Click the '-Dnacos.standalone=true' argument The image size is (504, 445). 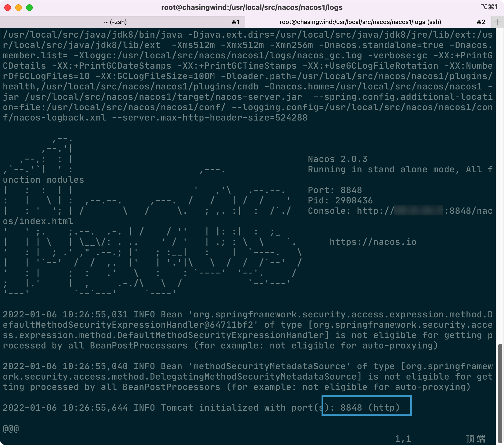coord(381,45)
